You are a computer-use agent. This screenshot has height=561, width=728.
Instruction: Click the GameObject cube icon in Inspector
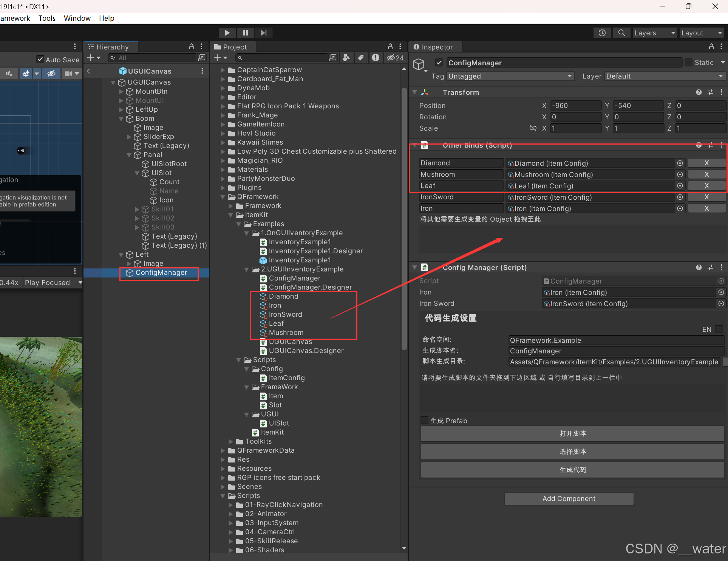pos(419,64)
